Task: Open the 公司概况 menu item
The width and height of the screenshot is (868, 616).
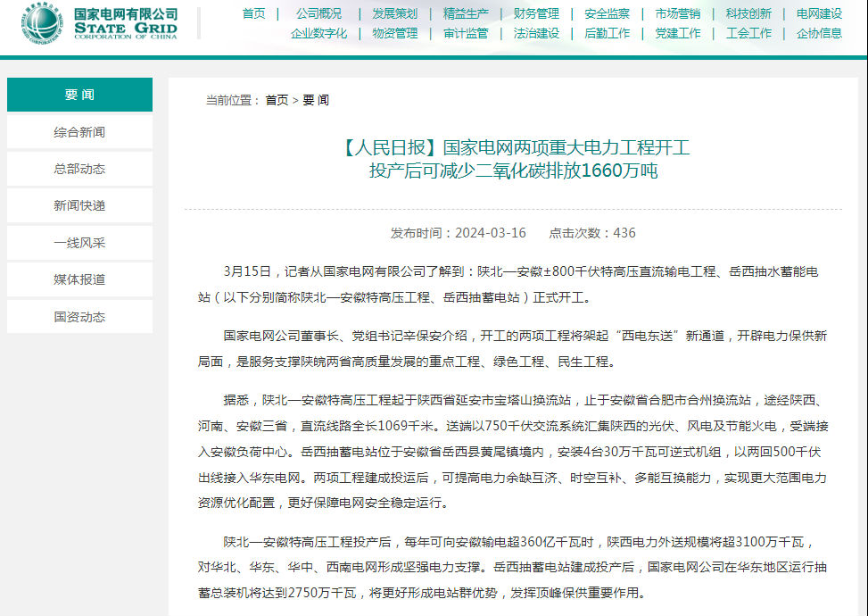Action: click(318, 13)
